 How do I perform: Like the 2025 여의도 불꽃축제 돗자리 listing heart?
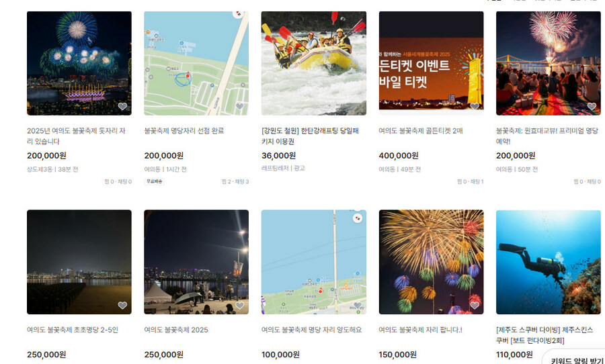(122, 106)
